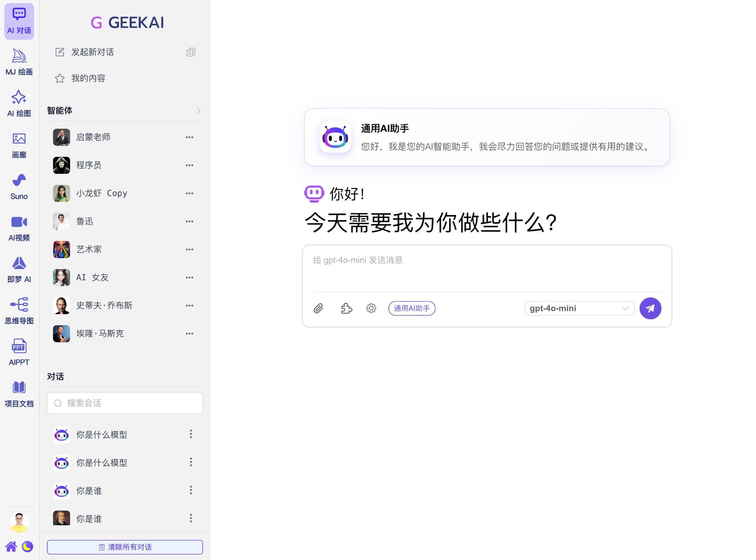Open the AIPPT tool

coord(19,352)
